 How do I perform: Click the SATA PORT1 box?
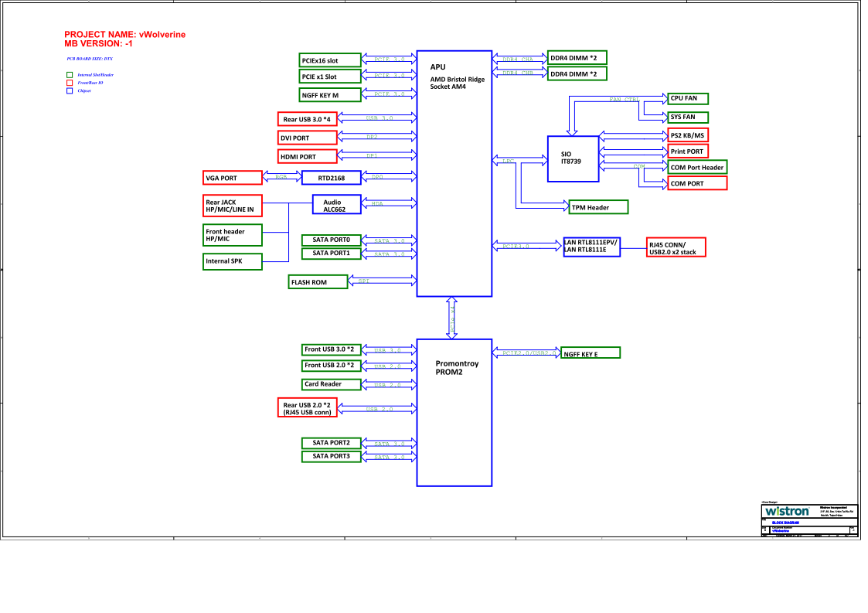pos(331,253)
